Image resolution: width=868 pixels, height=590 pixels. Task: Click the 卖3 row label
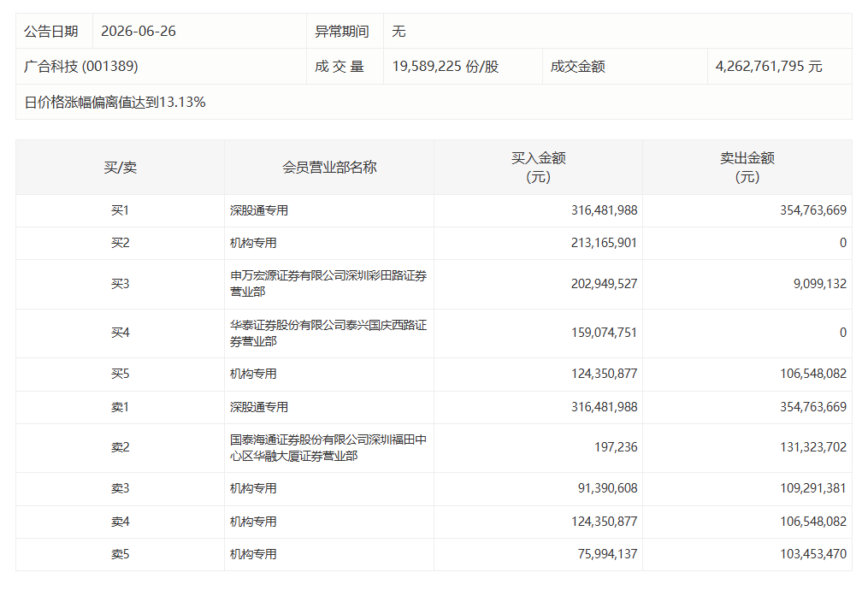(x=120, y=489)
